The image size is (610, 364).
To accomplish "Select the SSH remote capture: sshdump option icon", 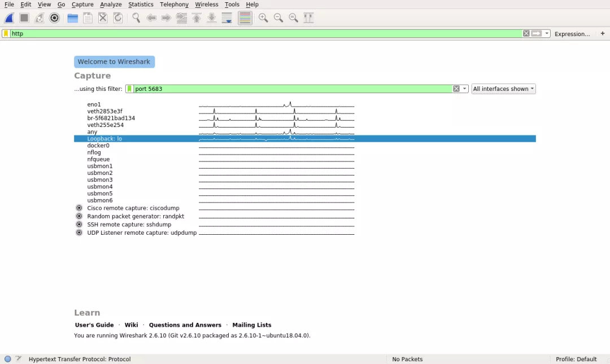I will click(79, 225).
